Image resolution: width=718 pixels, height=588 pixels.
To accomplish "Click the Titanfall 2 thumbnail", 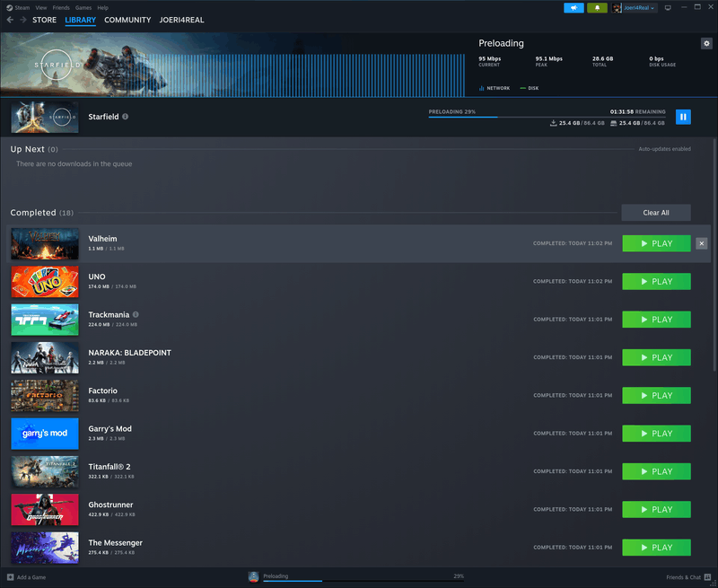I will [x=45, y=471].
